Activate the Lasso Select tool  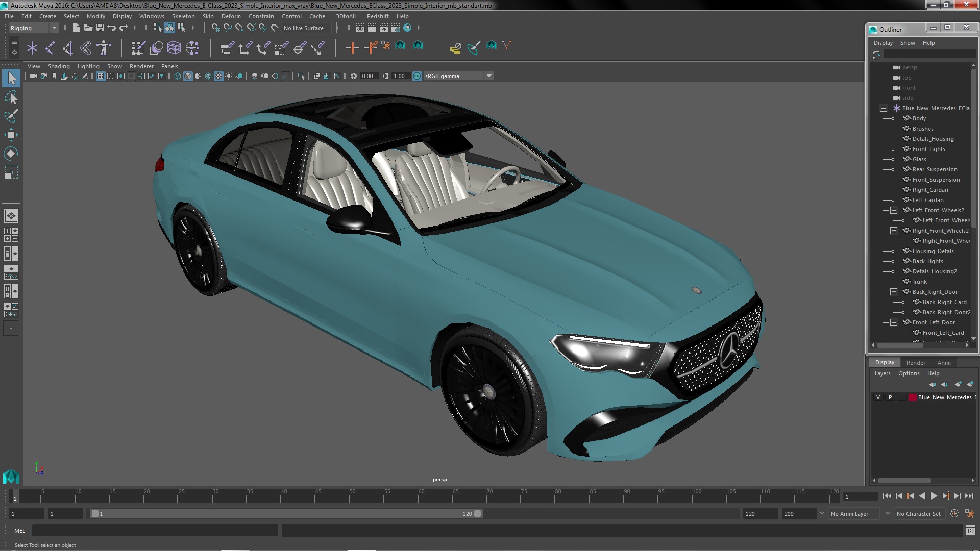tap(11, 97)
